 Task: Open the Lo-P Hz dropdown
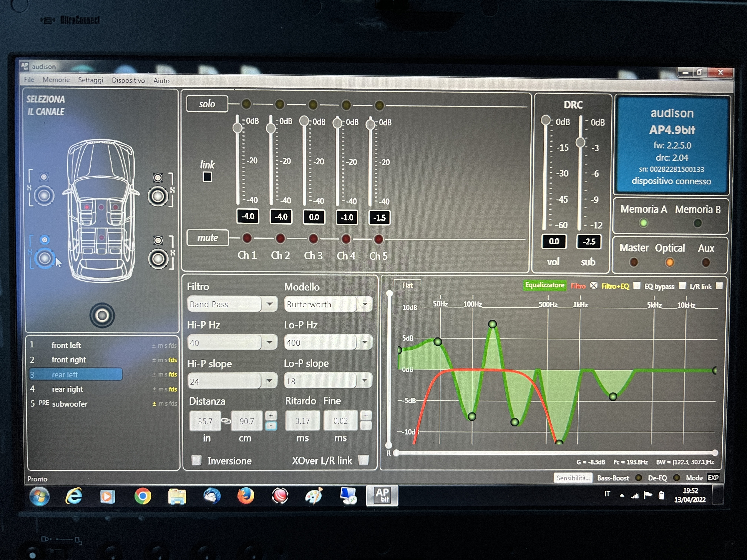pos(364,342)
